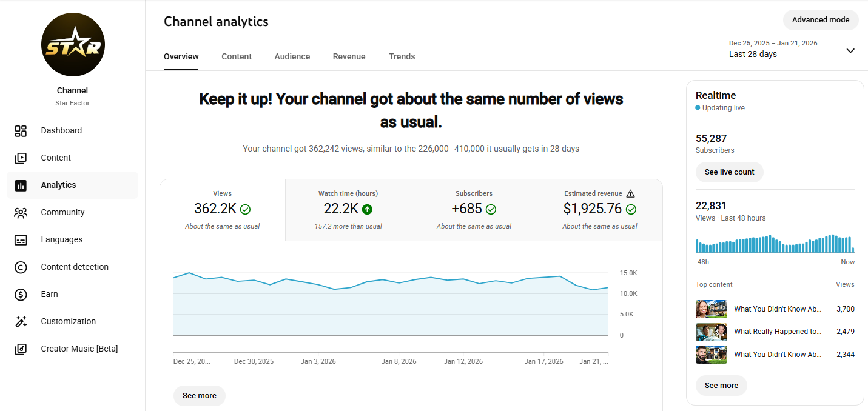868x411 pixels.
Task: Open Creator Music library icon
Action: pos(21,349)
